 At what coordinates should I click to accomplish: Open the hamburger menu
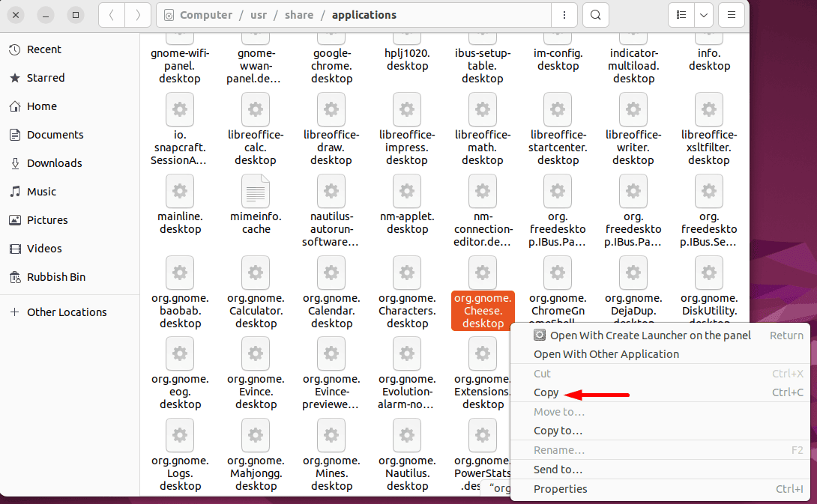(x=732, y=14)
